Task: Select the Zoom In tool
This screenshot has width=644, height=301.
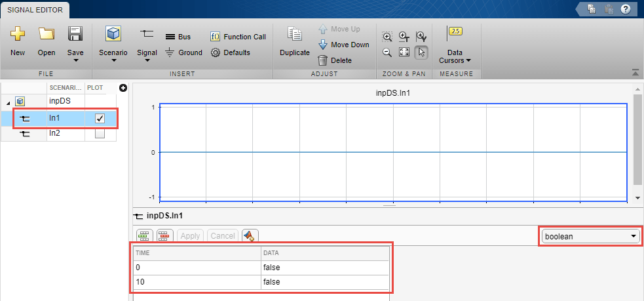Action: tap(387, 37)
